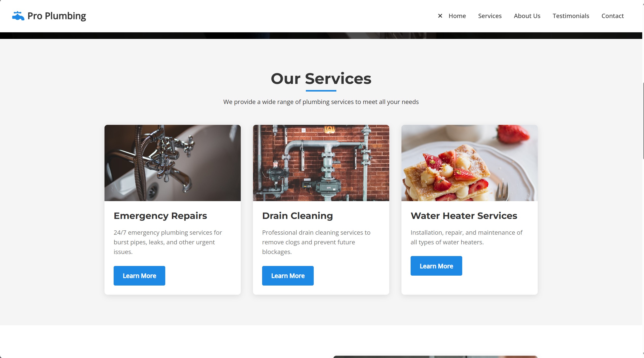The height and width of the screenshot is (358, 644).
Task: Click the Emergency Repairs card heading
Action: 160,216
